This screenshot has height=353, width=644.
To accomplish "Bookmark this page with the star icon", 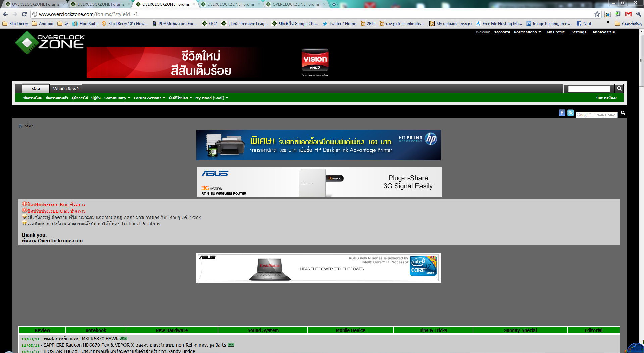I will [597, 14].
